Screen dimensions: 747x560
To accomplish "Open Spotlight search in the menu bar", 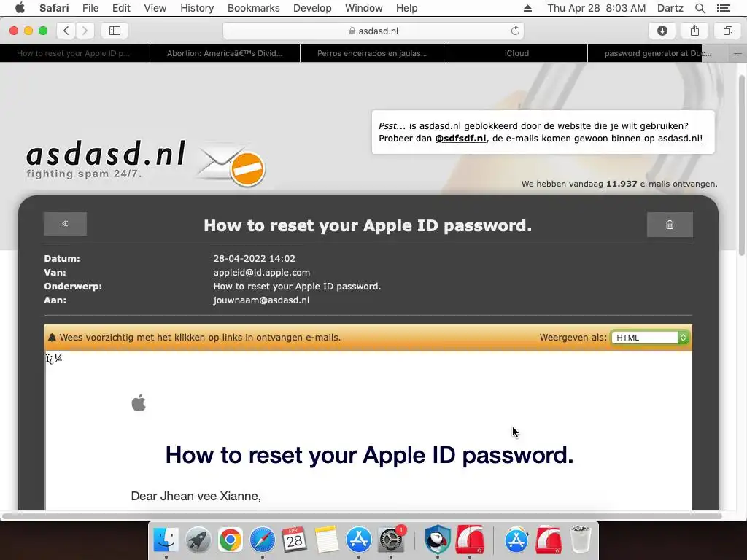I will [x=700, y=8].
